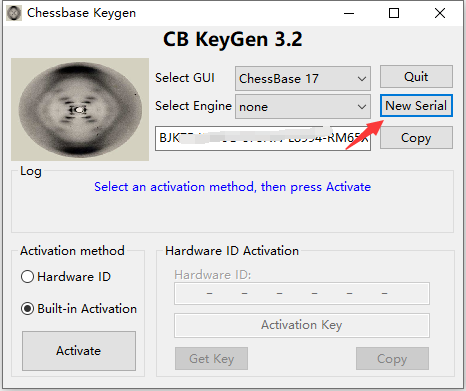Click the Get Key button
466x391 pixels.
(211, 359)
